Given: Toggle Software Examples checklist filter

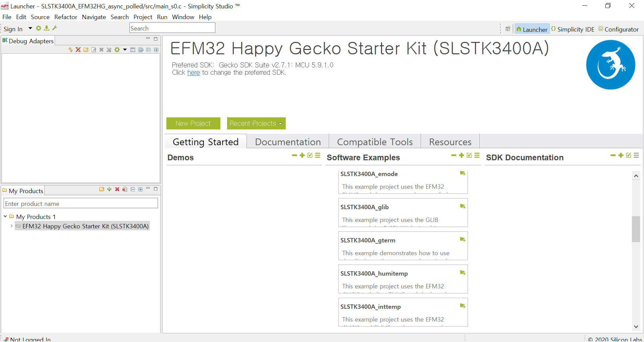Looking at the screenshot, I should click(469, 155).
